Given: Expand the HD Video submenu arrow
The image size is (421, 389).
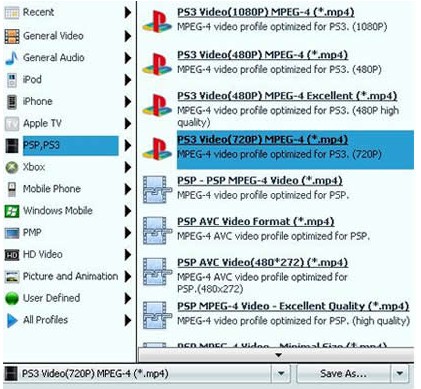Looking at the screenshot, I should tap(128, 255).
